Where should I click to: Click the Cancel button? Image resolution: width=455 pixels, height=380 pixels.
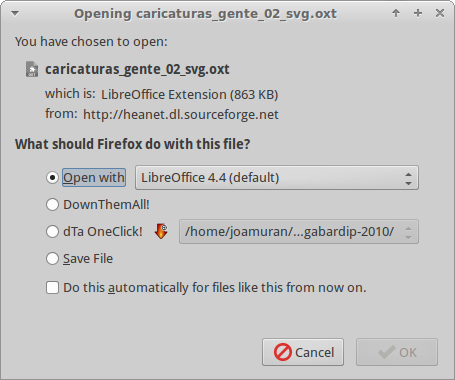(x=303, y=352)
